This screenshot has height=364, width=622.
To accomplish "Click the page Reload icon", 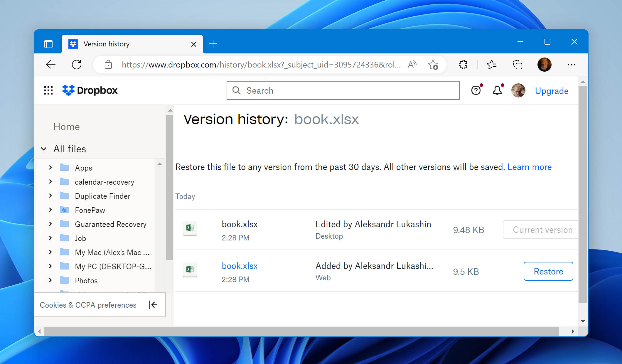I will 76,65.
